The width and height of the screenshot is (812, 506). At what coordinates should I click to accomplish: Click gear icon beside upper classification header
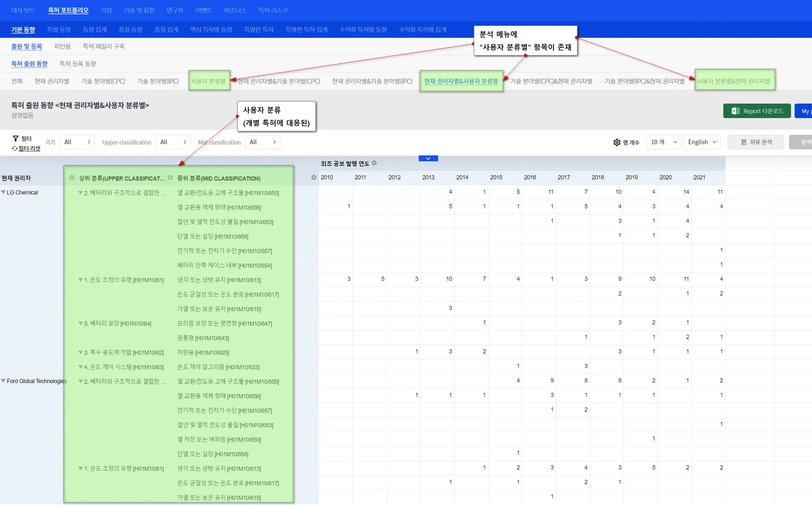click(x=72, y=178)
